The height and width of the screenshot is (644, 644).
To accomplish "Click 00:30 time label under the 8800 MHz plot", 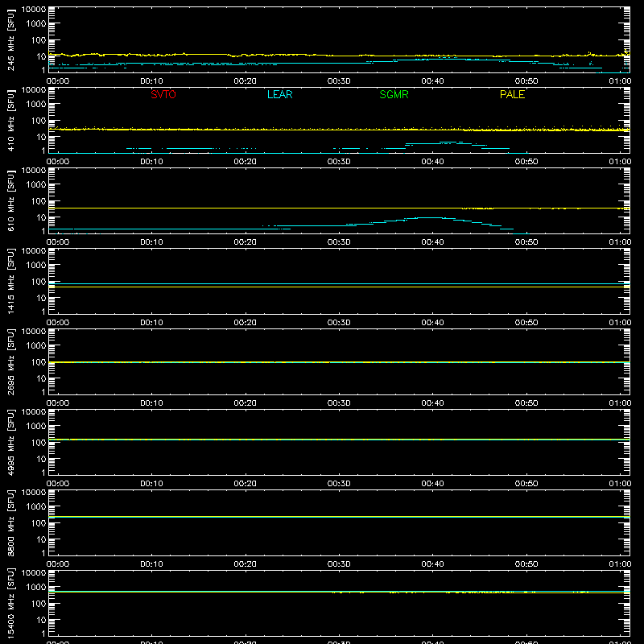I will coord(339,564).
